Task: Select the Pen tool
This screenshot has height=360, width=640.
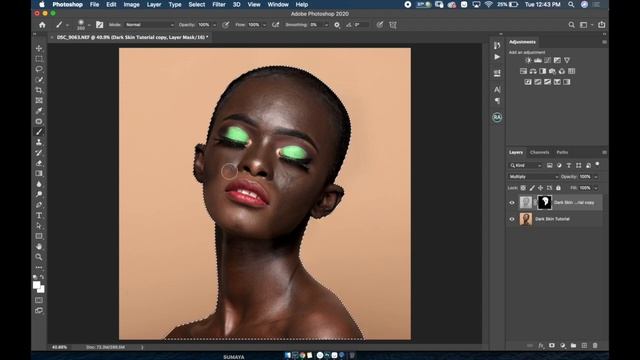Action: [x=39, y=205]
